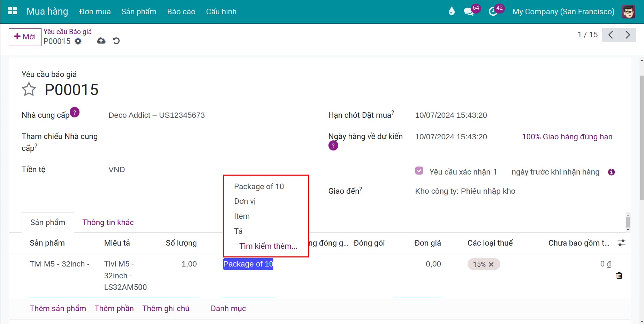
Task: Open Danh mục catalog link
Action: point(228,309)
